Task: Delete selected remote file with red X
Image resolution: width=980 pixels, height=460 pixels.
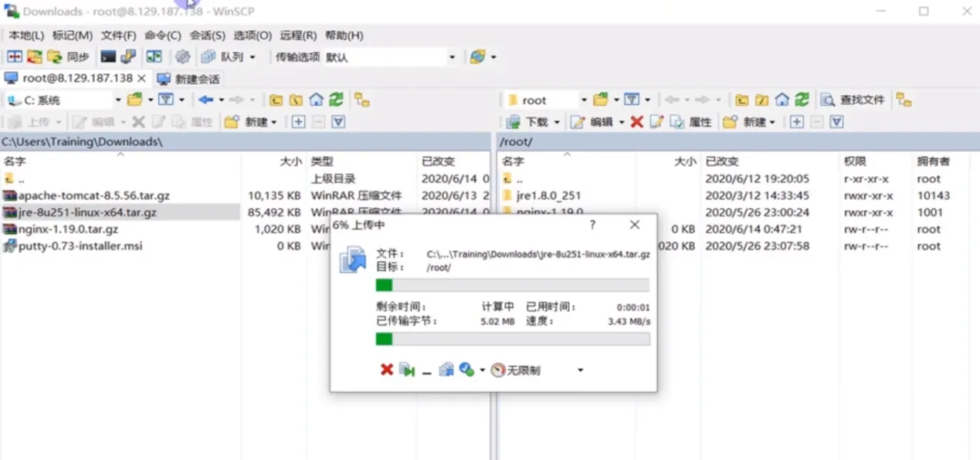Action: 636,122
